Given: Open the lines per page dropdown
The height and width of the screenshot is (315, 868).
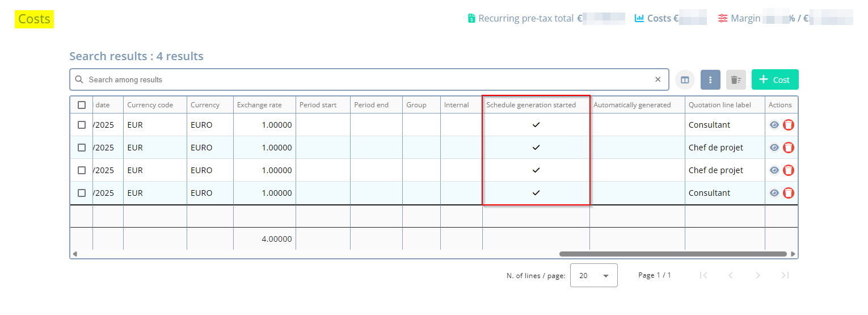Looking at the screenshot, I should coord(593,275).
